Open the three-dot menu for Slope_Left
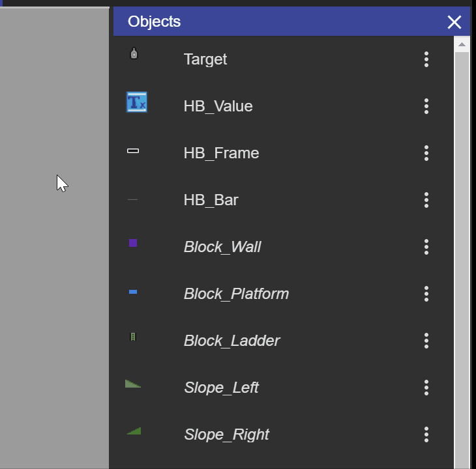Screen dimensions: 476x469 coord(426,388)
